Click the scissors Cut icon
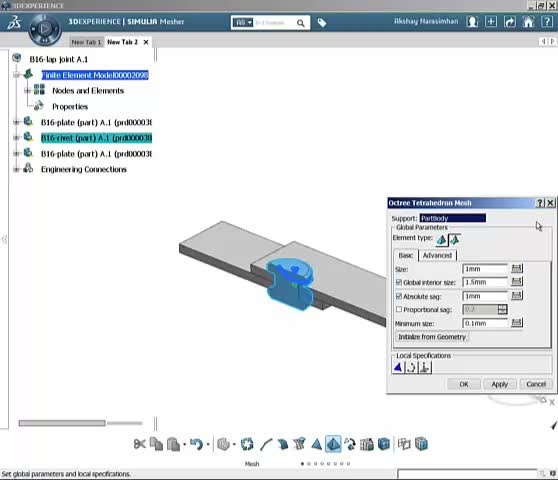The image size is (558, 480). click(x=140, y=444)
